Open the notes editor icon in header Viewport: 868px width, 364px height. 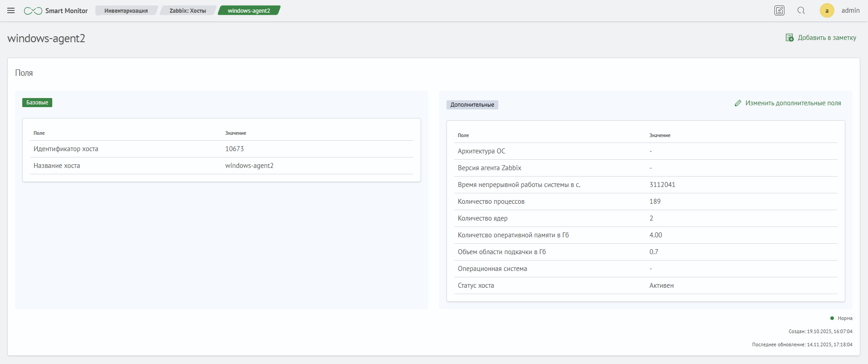point(779,10)
